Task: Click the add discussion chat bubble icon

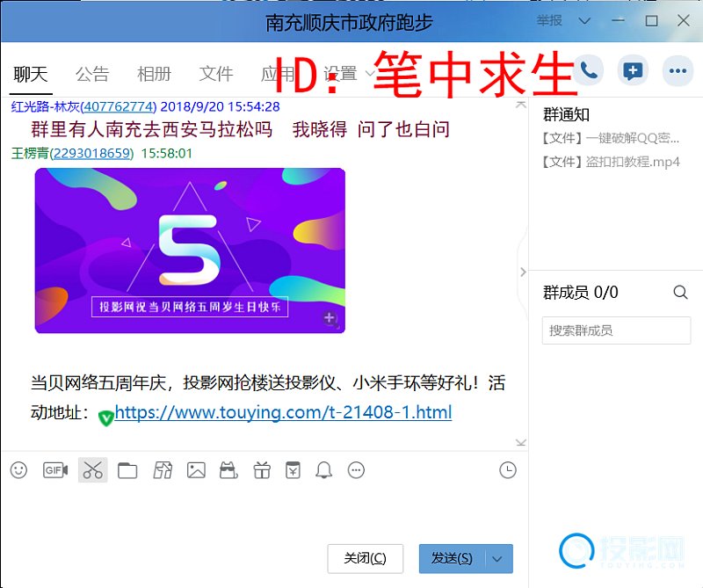Action: point(633,70)
